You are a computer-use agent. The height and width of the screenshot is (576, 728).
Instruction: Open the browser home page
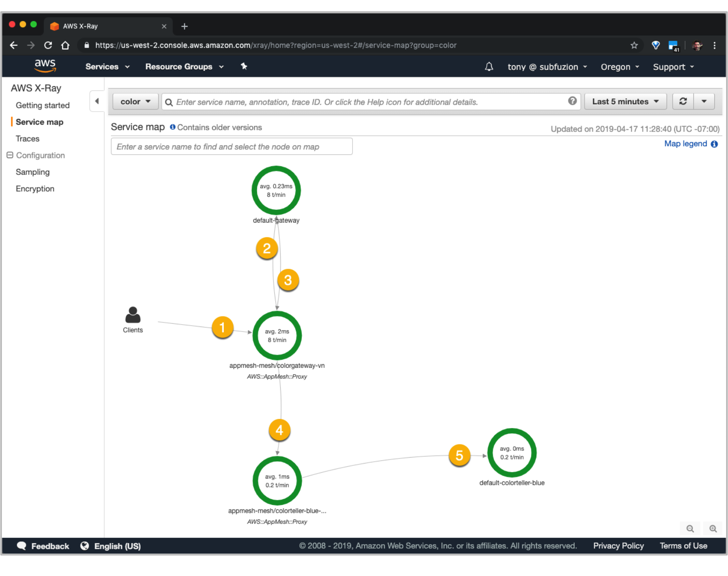point(66,45)
